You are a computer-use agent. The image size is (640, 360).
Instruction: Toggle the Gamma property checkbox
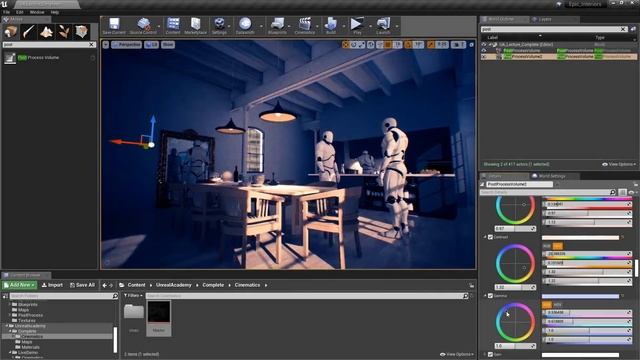(x=491, y=296)
